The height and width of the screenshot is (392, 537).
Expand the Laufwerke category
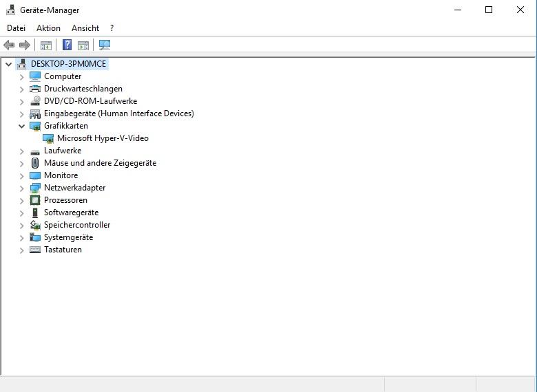click(x=21, y=151)
